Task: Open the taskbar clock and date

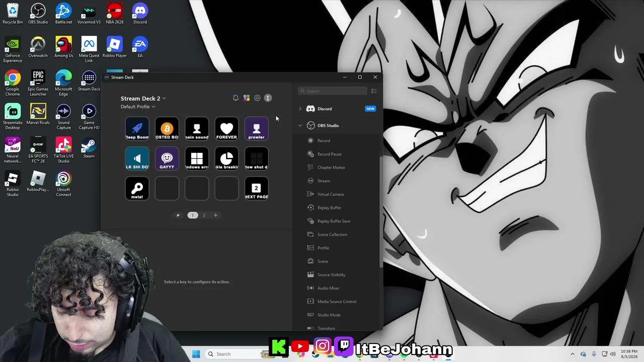Action: click(x=629, y=354)
